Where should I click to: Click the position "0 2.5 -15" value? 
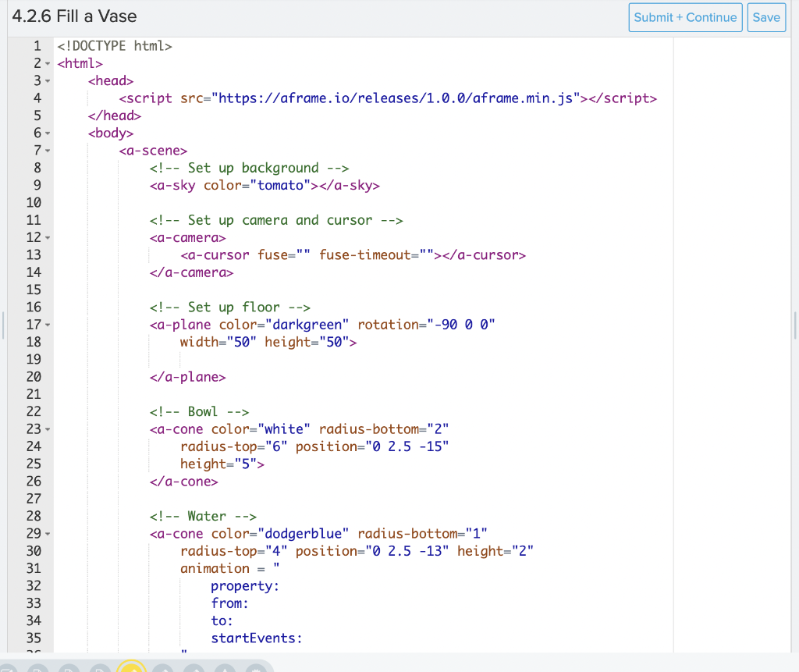407,446
